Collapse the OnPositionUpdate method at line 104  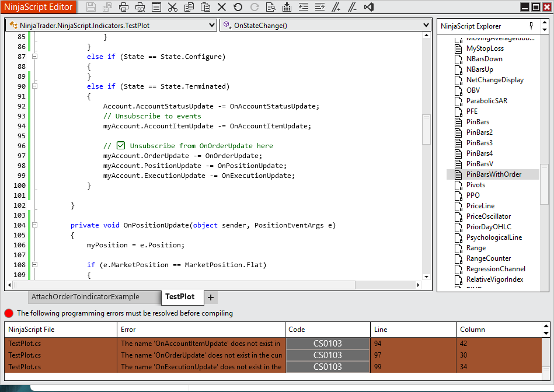(34, 225)
